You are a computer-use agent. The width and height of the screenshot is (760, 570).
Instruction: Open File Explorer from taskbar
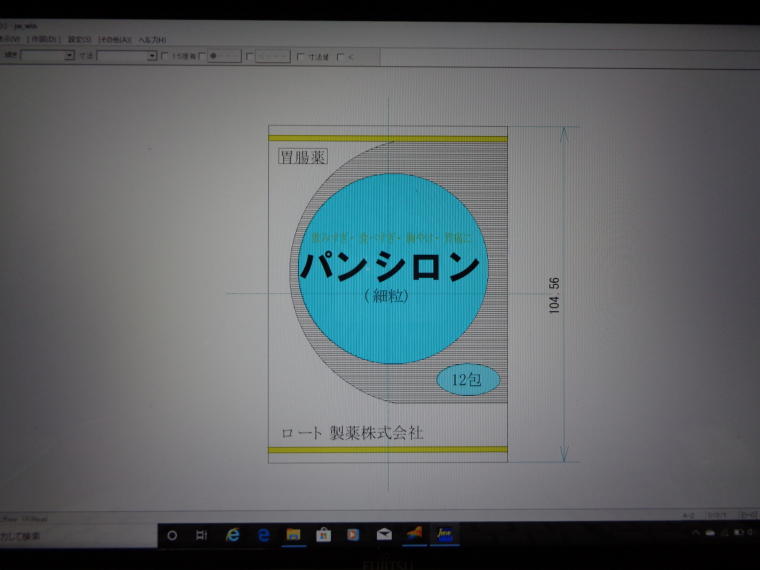[x=294, y=535]
